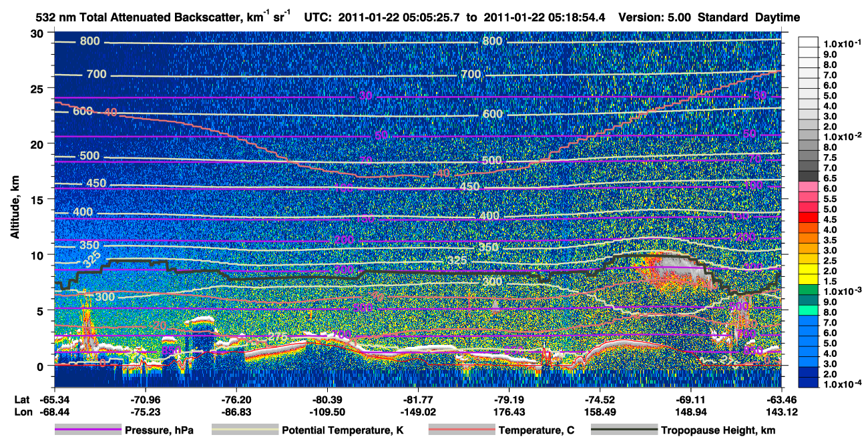This screenshot has height=445, width=868.
Task: Click longitude value -68.44
Action: click(x=54, y=412)
